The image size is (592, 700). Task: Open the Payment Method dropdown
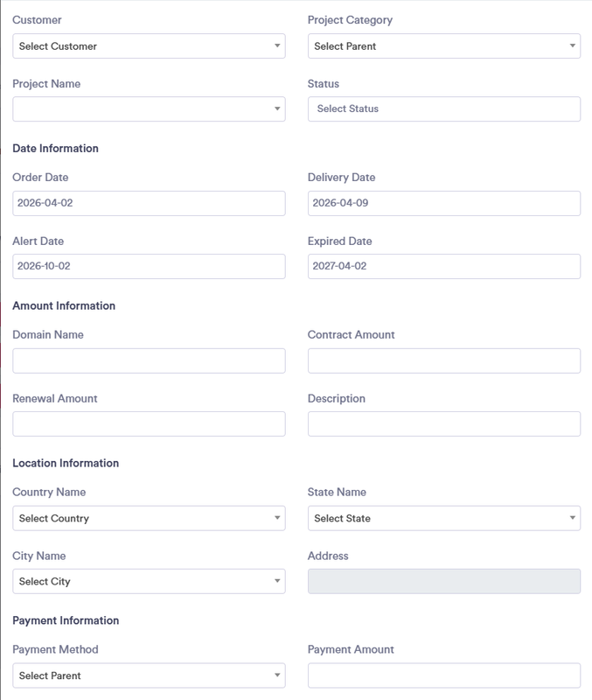tap(149, 675)
